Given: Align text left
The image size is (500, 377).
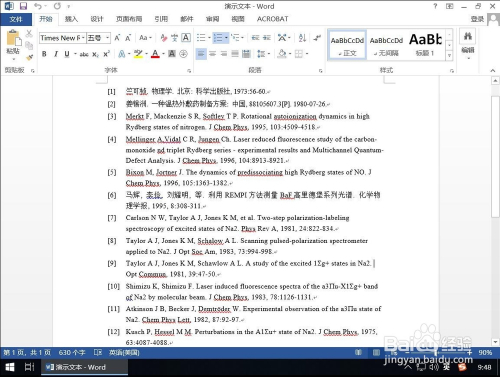Looking at the screenshot, I should 201,54.
